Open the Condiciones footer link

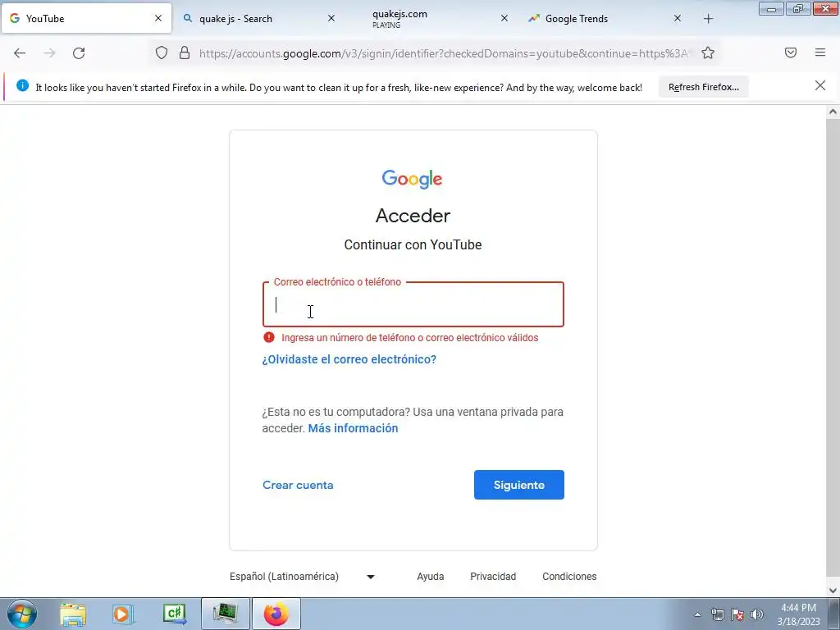(x=569, y=577)
